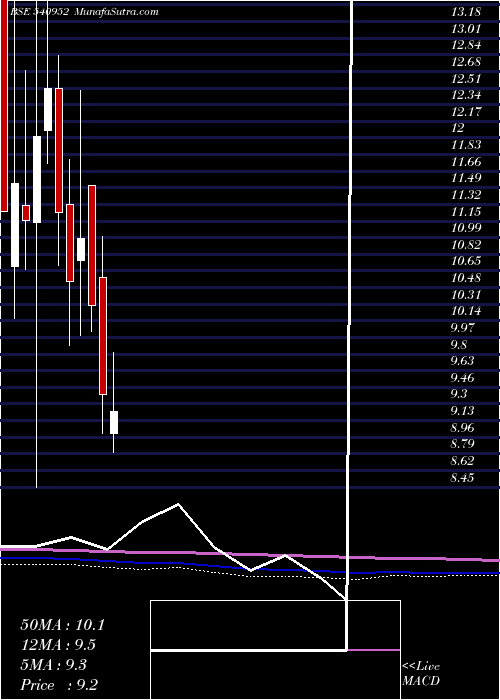
Task: Click the 12MA : 9.5 readout
Action: click(x=58, y=645)
